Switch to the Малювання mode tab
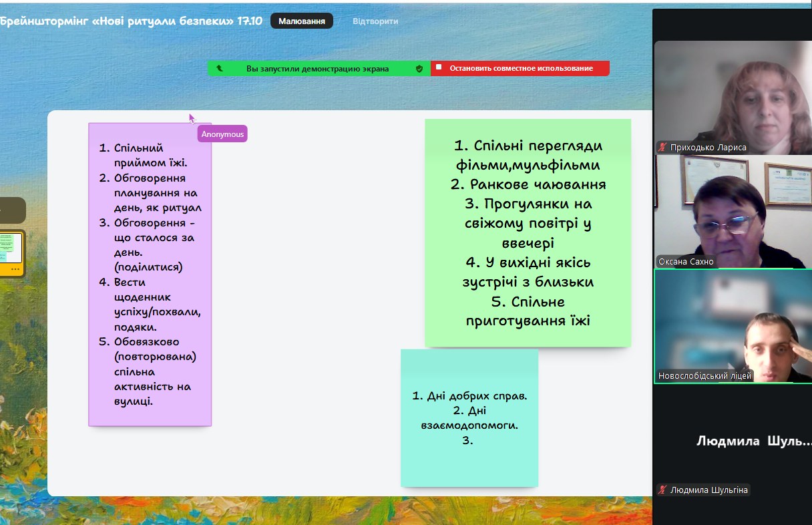This screenshot has width=812, height=525. tap(301, 21)
